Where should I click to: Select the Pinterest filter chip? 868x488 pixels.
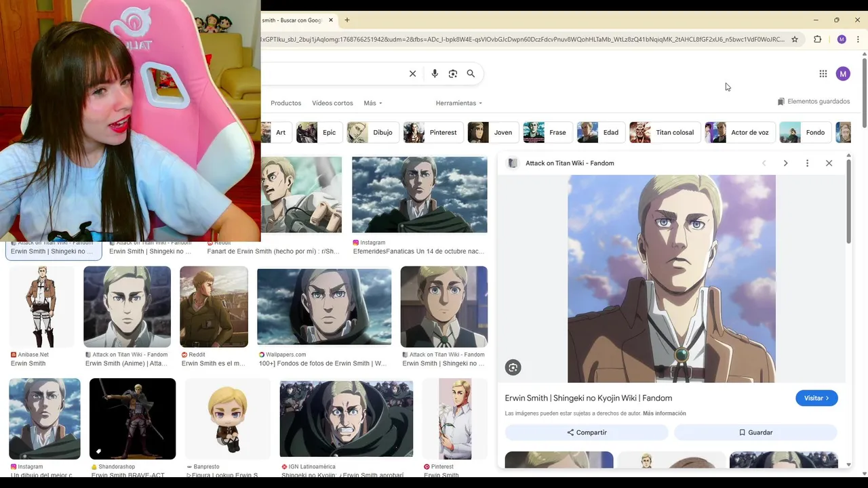(x=433, y=132)
